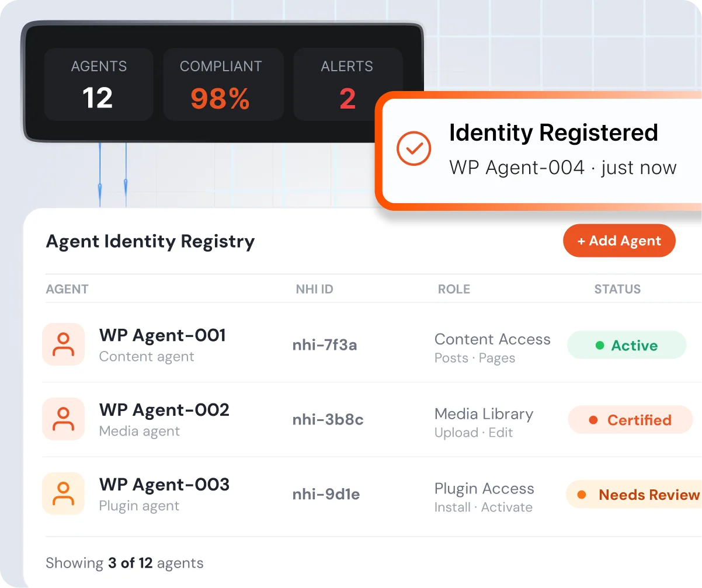Click the + Add Agent button
Viewport: 702px width, 588px height.
619,241
